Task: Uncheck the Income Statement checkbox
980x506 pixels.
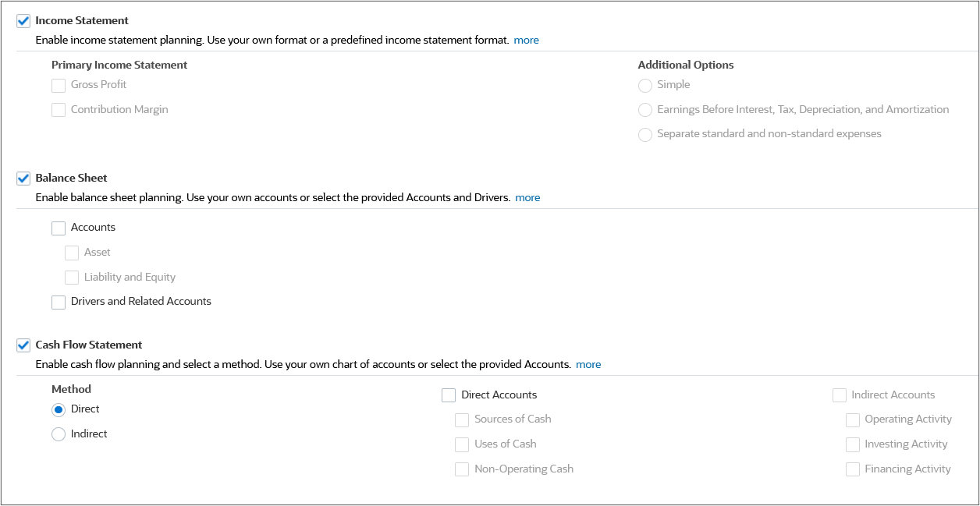Action: pyautogui.click(x=23, y=20)
